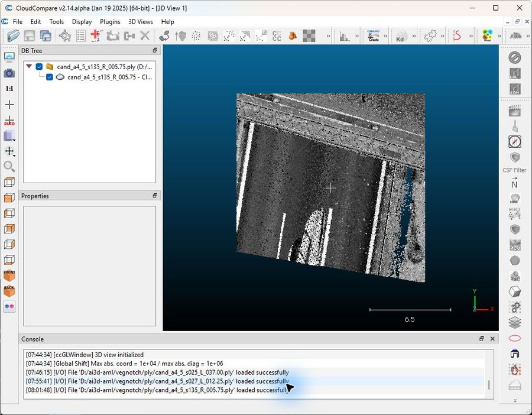Viewport: 532px width, 415px height.
Task: Float the DB Tree panel
Action: [155, 50]
